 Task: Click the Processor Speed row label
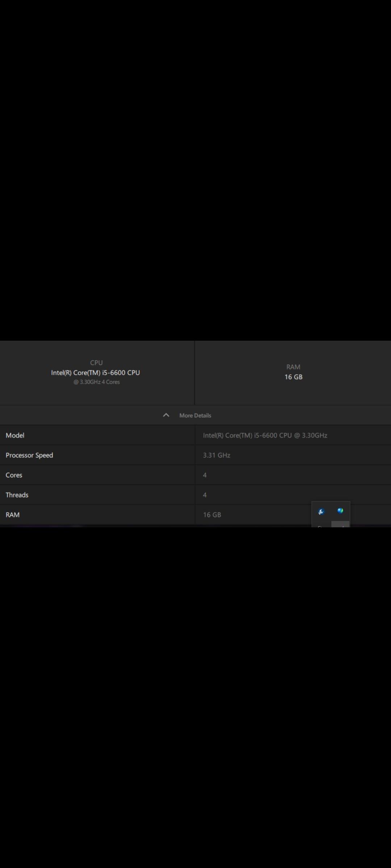(29, 455)
